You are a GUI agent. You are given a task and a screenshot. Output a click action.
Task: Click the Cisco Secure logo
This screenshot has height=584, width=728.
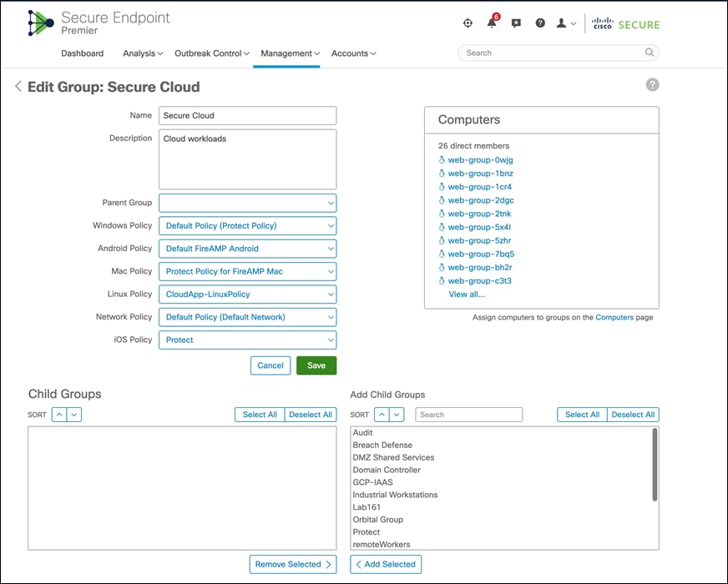click(625, 23)
